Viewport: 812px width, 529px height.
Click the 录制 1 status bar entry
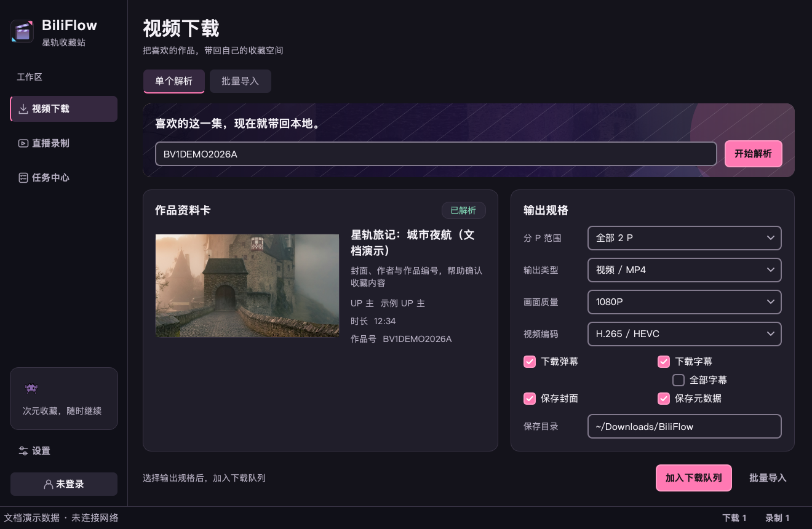click(778, 518)
